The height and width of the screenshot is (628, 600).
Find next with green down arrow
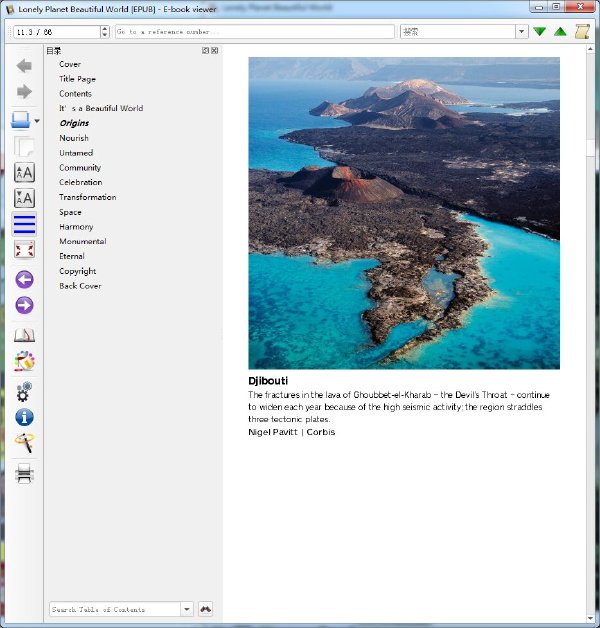[540, 32]
